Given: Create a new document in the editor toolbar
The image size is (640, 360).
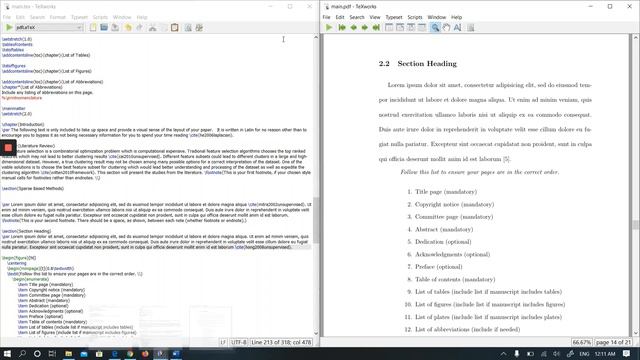Looking at the screenshot, I should coord(93,27).
